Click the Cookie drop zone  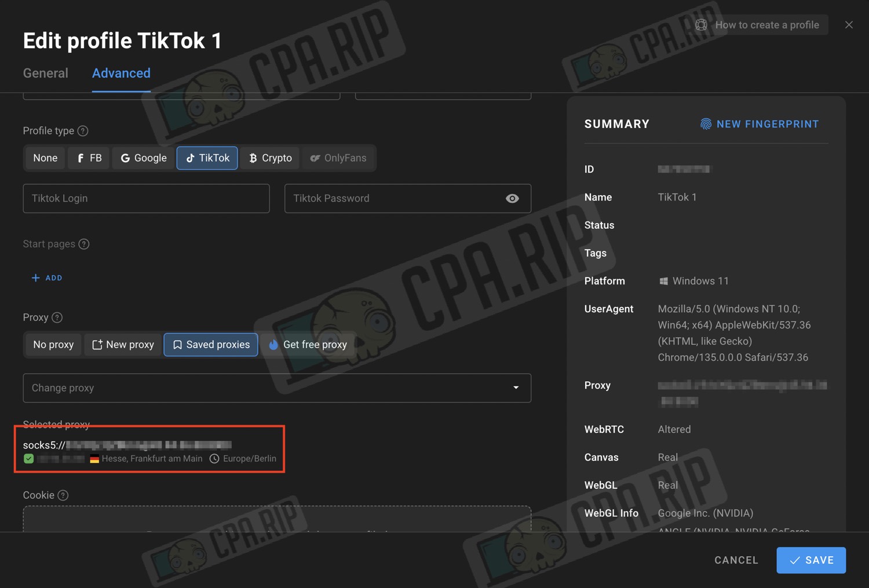(277, 519)
